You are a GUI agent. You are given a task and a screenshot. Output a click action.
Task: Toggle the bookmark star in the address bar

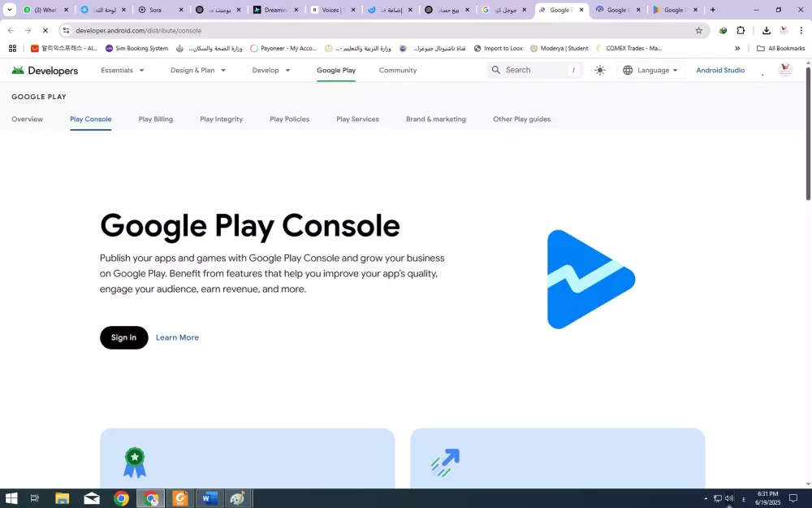click(698, 30)
